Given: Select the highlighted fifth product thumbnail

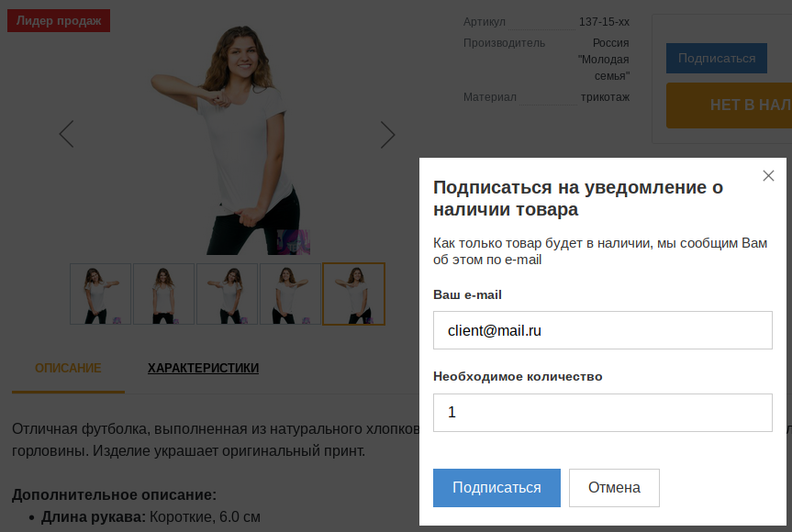Looking at the screenshot, I should point(353,294).
